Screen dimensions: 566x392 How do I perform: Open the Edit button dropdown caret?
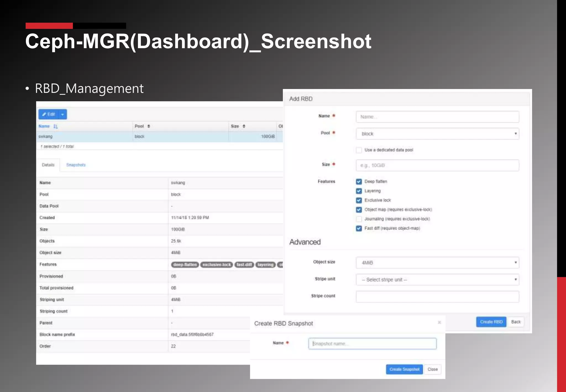[62, 114]
